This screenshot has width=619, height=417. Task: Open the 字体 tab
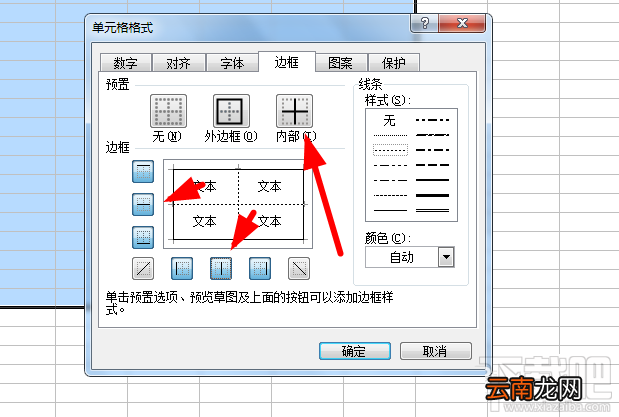(x=232, y=63)
